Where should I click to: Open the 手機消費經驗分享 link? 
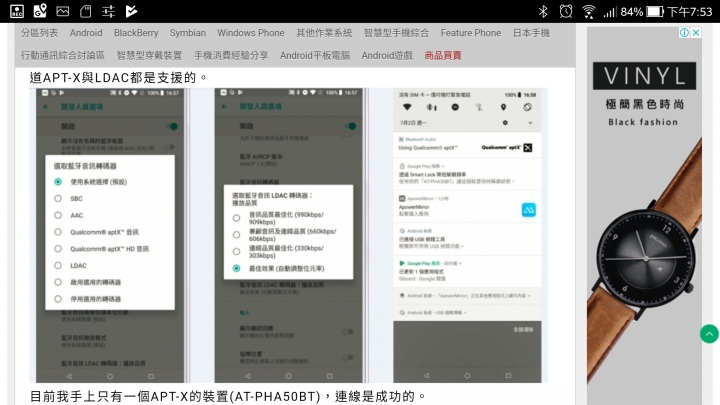231,56
